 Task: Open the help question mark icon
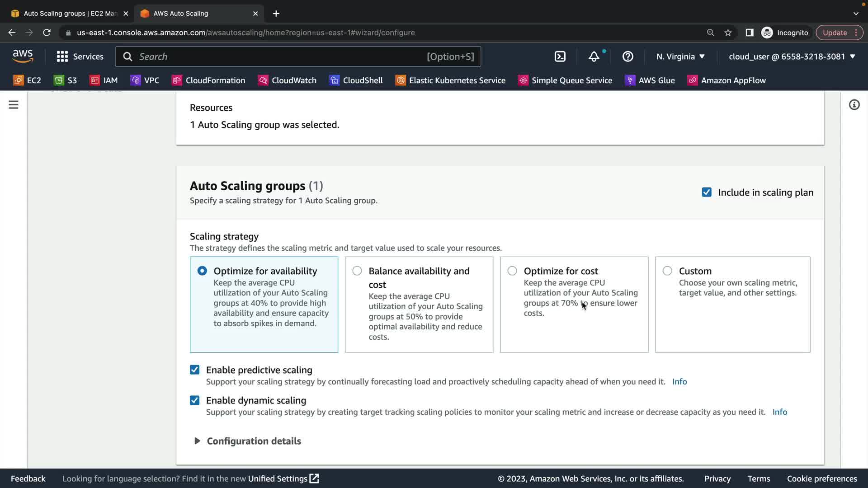(x=627, y=56)
